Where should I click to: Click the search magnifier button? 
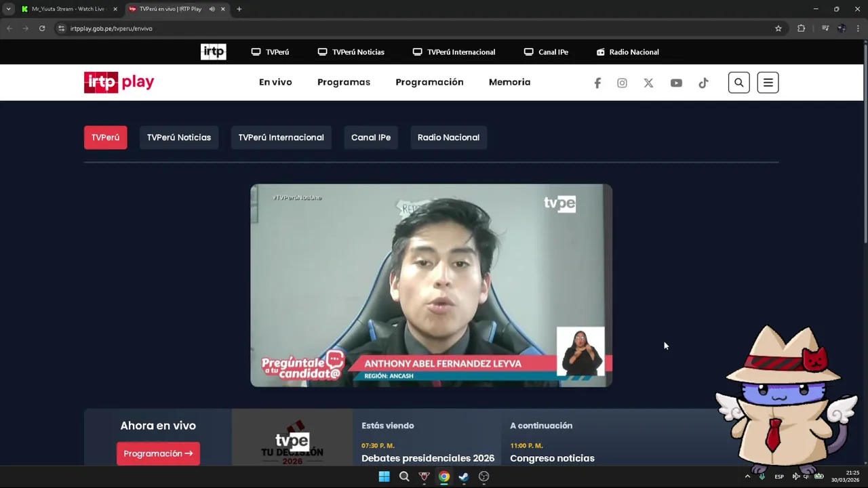point(739,83)
